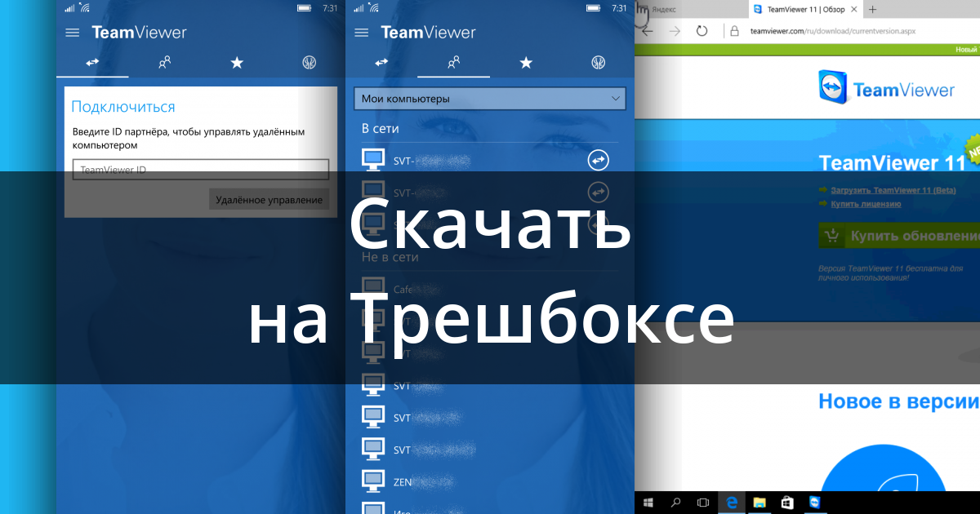Tap monitor icon of first SVT- online computer
Image resolution: width=980 pixels, height=514 pixels.
coord(373,160)
